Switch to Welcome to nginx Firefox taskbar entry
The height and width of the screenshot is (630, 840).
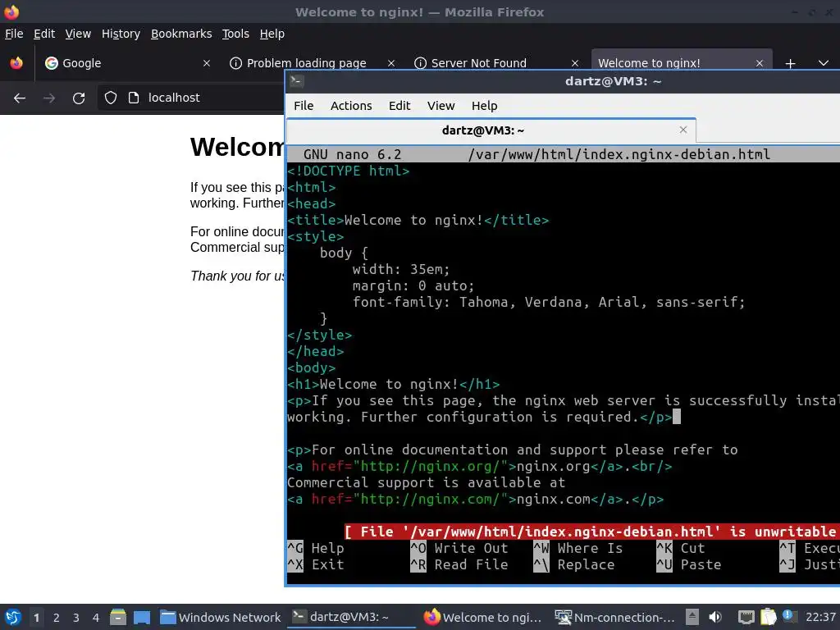482,617
